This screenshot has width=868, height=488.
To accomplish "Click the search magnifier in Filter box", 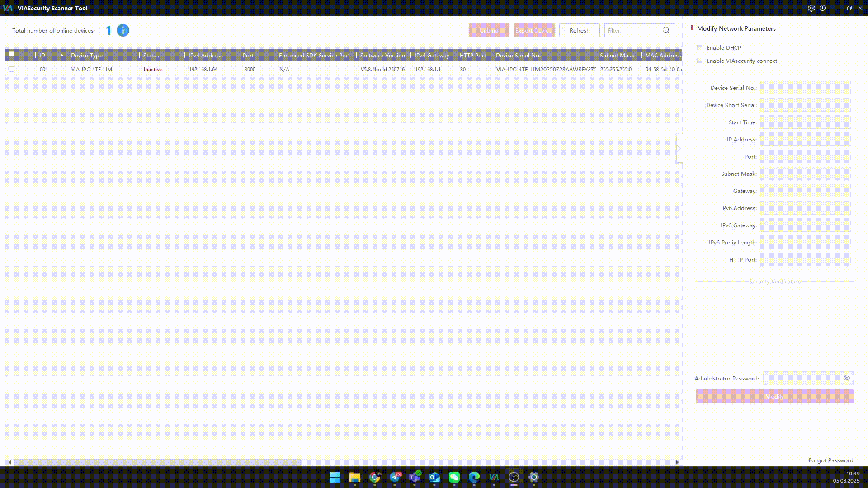I will pyautogui.click(x=666, y=30).
